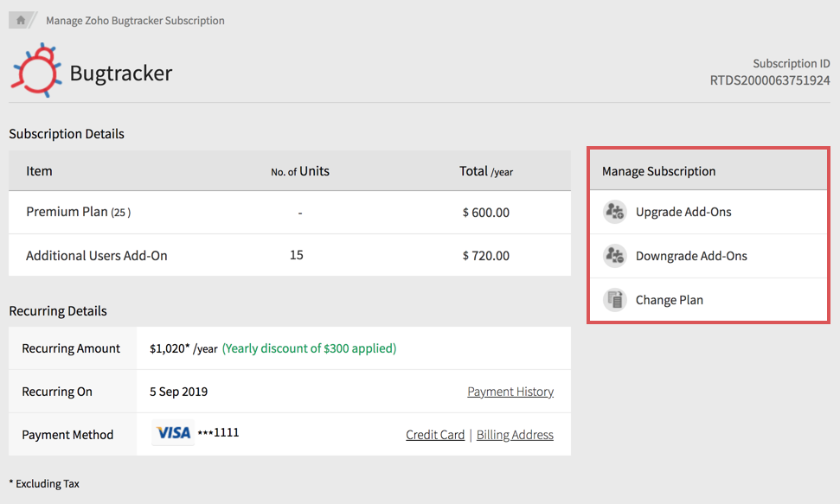Screen dimensions: 840x504
Task: Open the Payment History link
Action: [510, 392]
